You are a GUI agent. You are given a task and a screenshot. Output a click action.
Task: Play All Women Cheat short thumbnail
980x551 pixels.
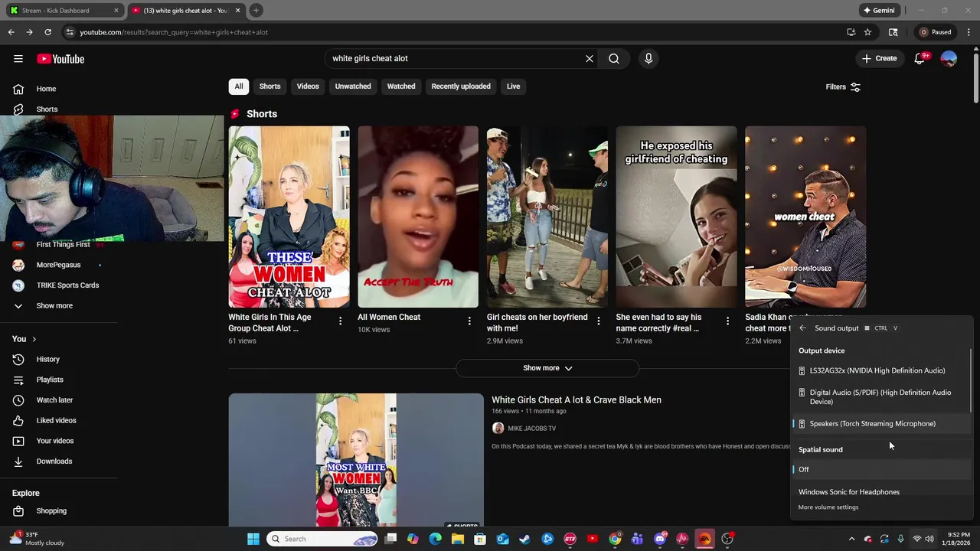click(x=418, y=217)
